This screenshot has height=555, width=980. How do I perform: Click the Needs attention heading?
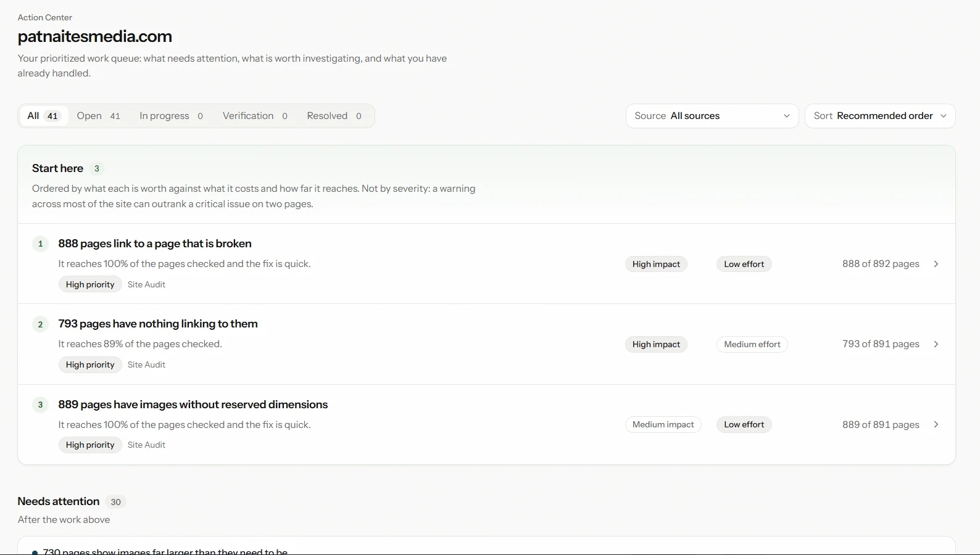(59, 501)
